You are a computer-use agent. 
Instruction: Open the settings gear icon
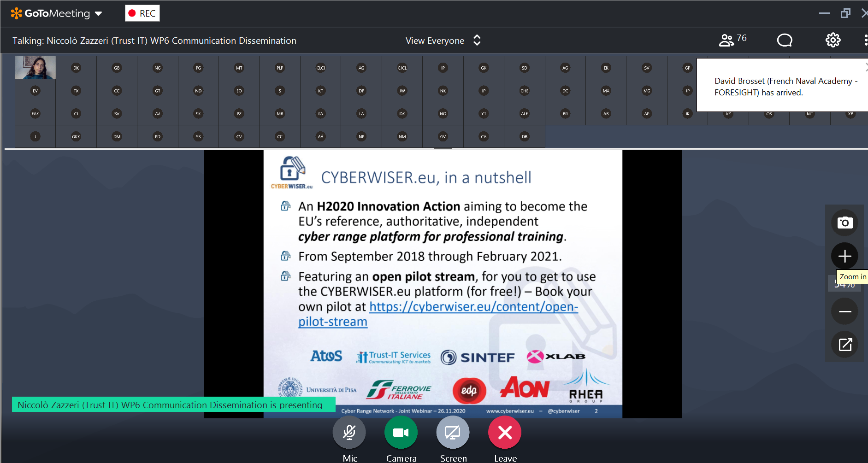coord(833,41)
